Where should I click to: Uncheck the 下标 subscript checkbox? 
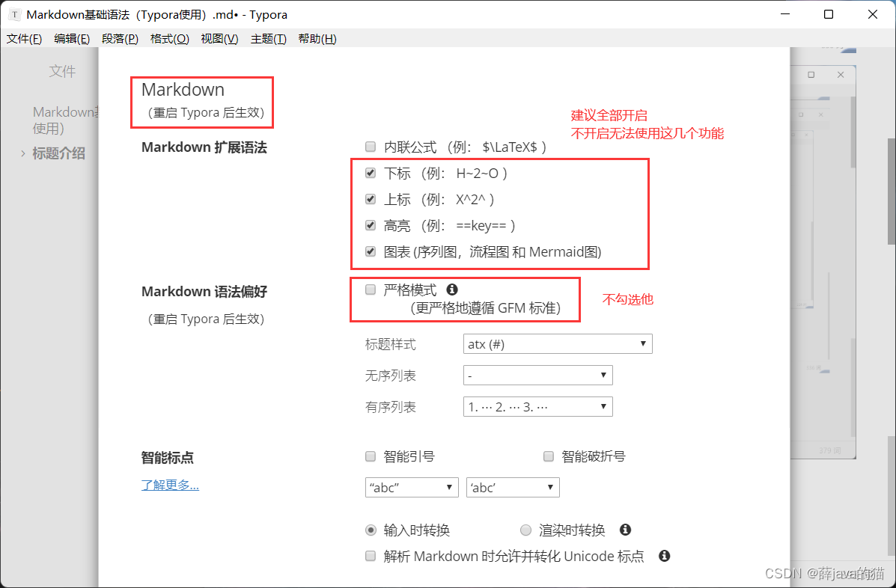tap(370, 173)
